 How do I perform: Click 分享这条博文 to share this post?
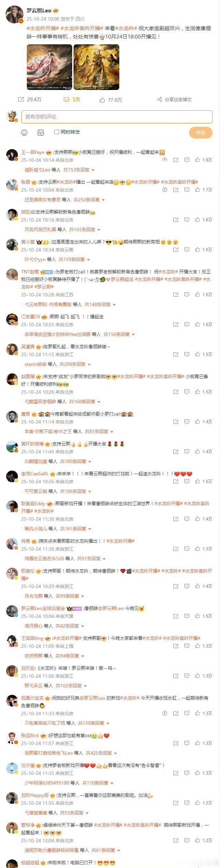click(175, 100)
